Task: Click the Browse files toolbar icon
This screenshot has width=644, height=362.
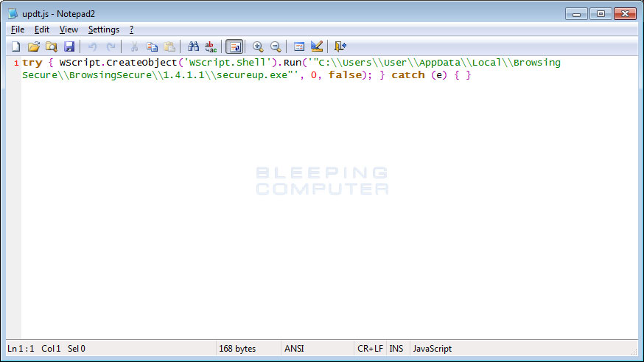Action: [x=52, y=46]
